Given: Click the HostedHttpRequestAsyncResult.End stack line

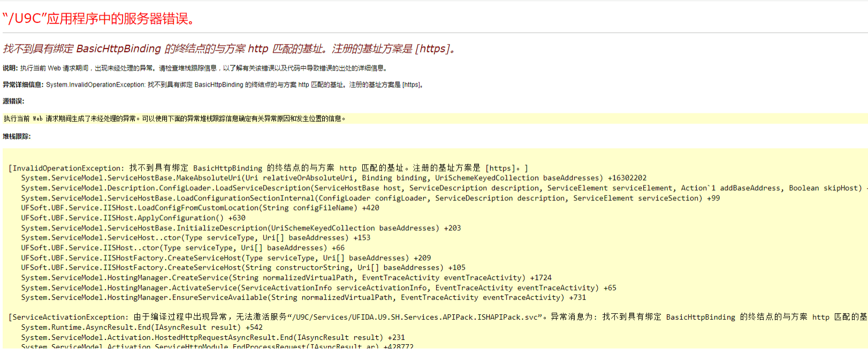Looking at the screenshot, I should coord(212,338).
